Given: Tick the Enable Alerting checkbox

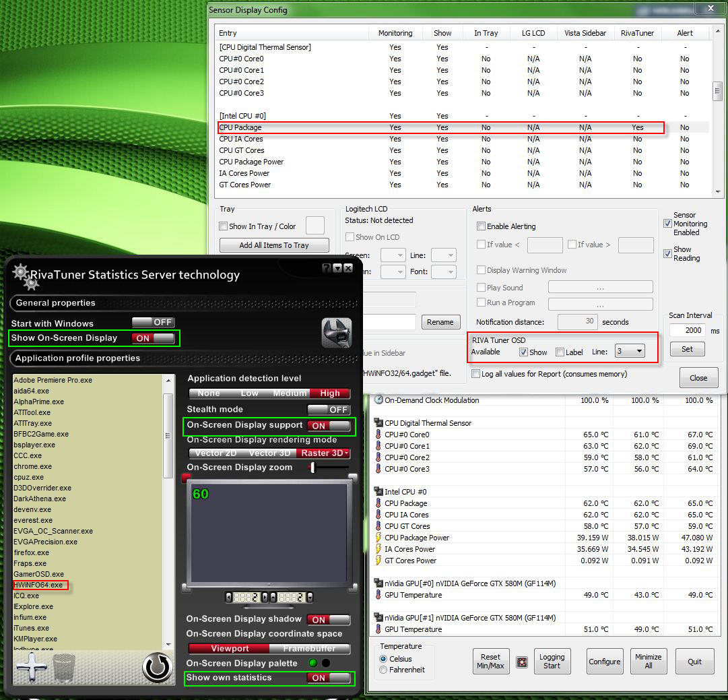Looking at the screenshot, I should click(481, 226).
